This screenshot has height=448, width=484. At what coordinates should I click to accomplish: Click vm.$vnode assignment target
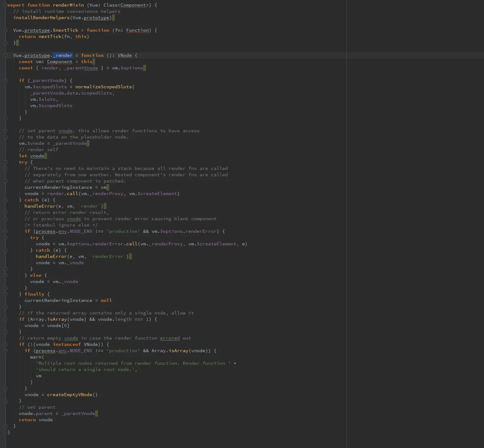pos(31,143)
